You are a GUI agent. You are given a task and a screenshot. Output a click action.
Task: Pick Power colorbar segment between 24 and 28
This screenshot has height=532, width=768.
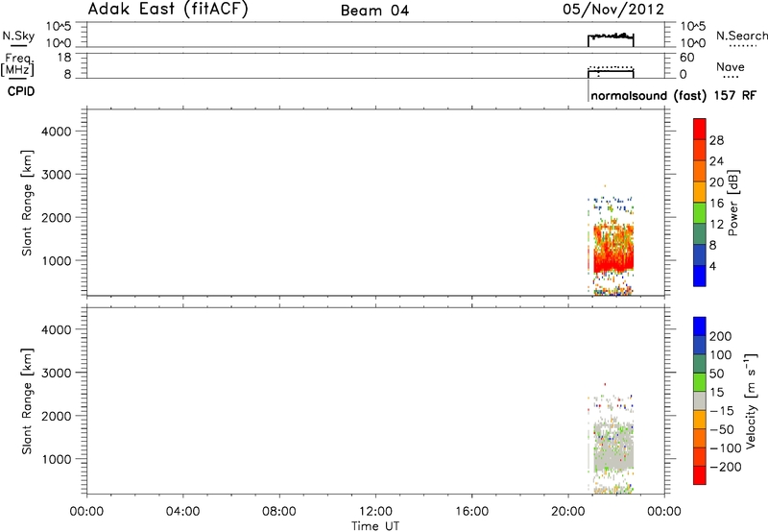pos(700,150)
